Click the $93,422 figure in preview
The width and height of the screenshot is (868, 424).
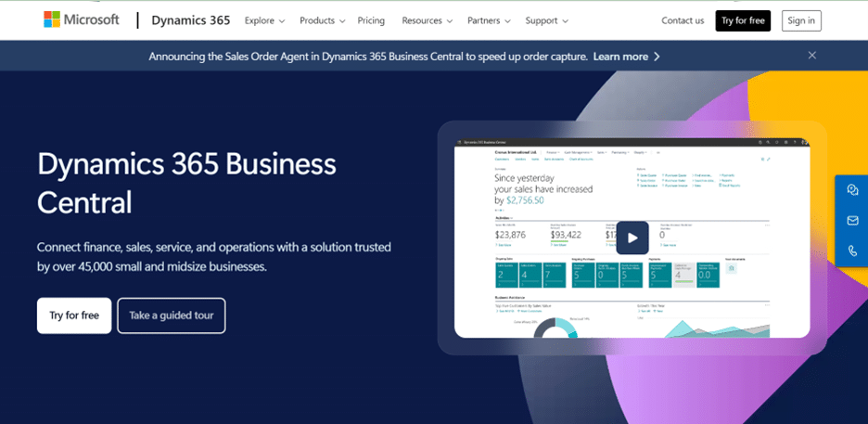pyautogui.click(x=566, y=235)
